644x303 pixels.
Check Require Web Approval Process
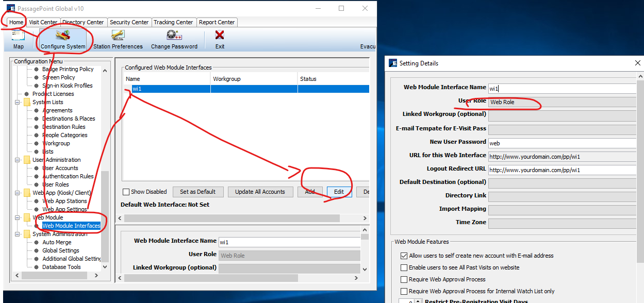404,279
